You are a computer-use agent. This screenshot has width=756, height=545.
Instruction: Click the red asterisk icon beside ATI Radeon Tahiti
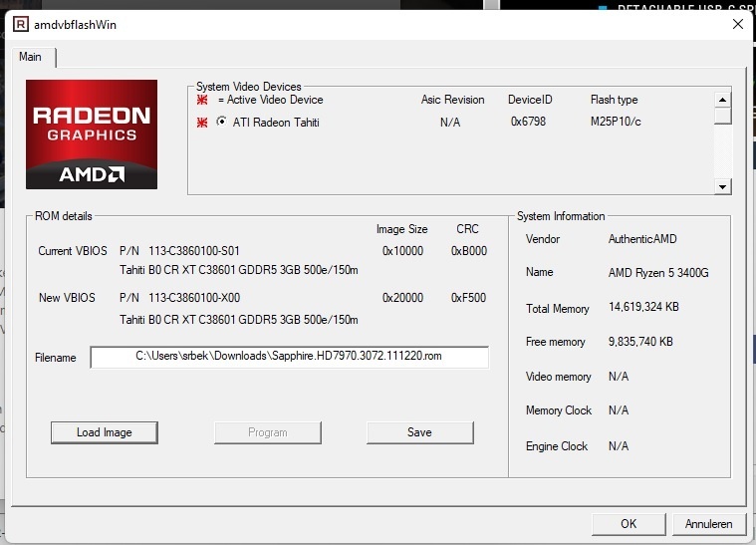pos(202,123)
